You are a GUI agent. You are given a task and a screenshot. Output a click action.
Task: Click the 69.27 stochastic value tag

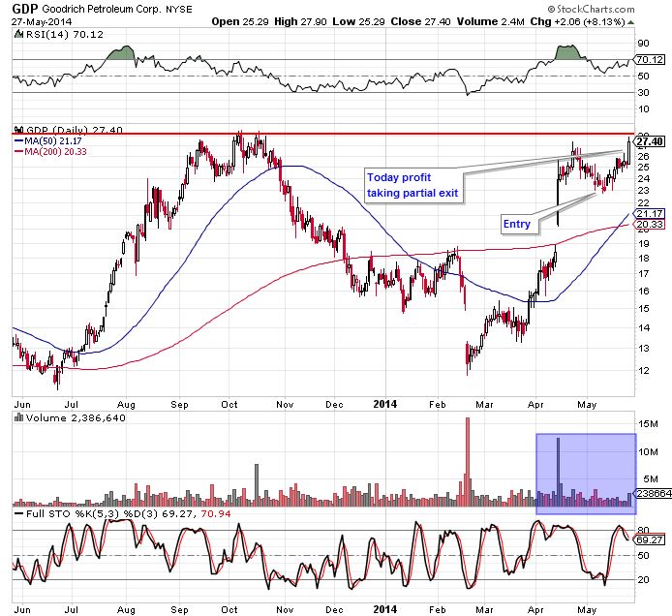(x=650, y=540)
